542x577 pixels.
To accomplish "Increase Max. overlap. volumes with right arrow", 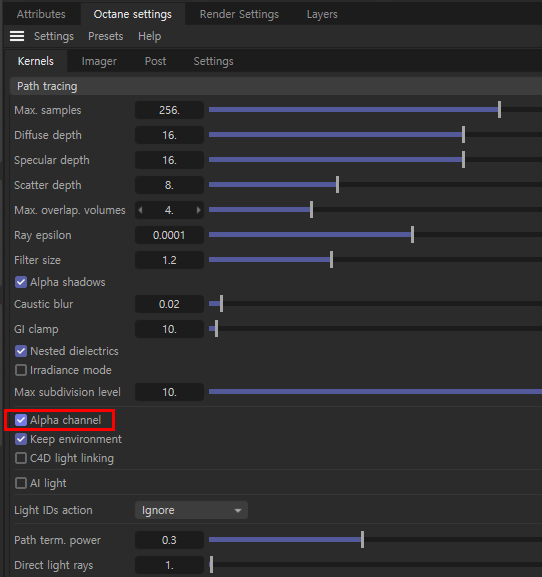I will pos(198,210).
